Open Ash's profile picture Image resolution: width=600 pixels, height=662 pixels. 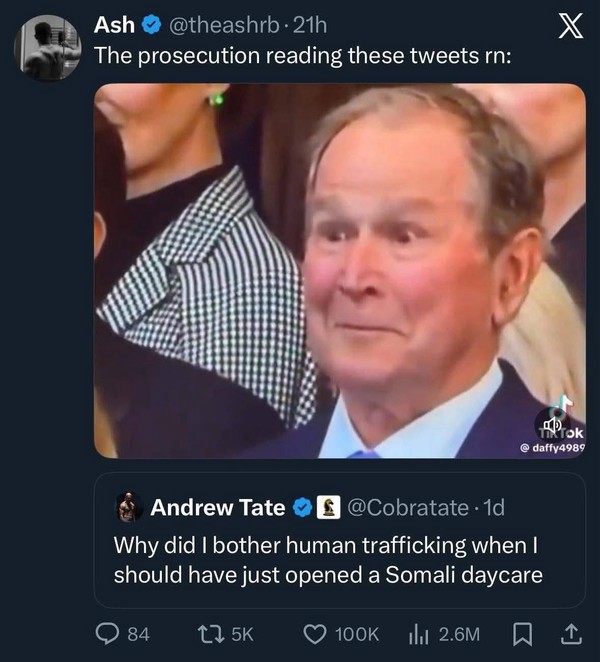click(47, 47)
